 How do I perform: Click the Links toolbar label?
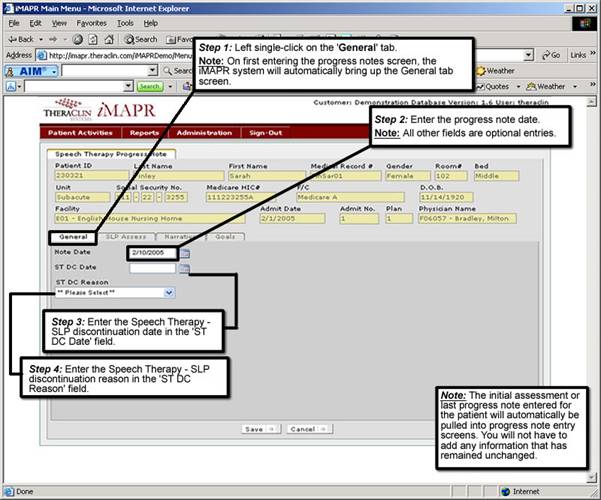point(578,55)
